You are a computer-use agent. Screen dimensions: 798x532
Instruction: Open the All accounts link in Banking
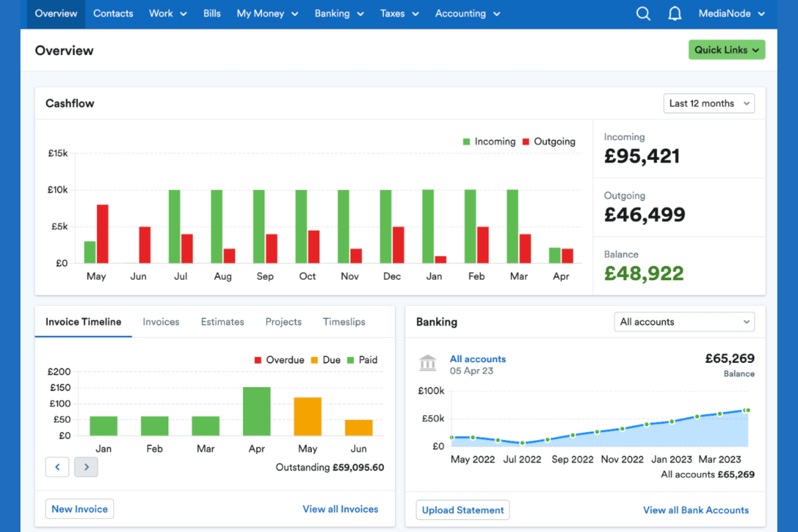478,359
